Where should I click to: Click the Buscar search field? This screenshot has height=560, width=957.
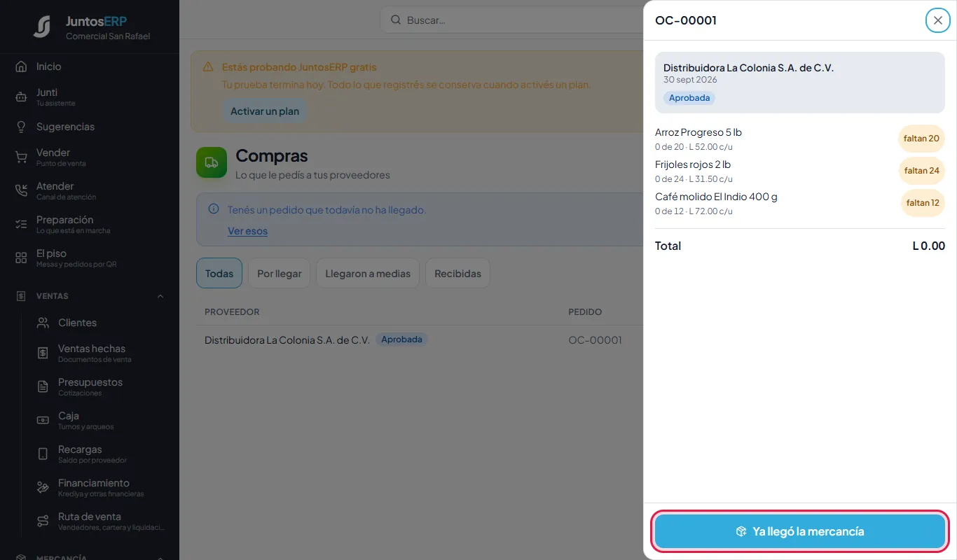point(511,20)
